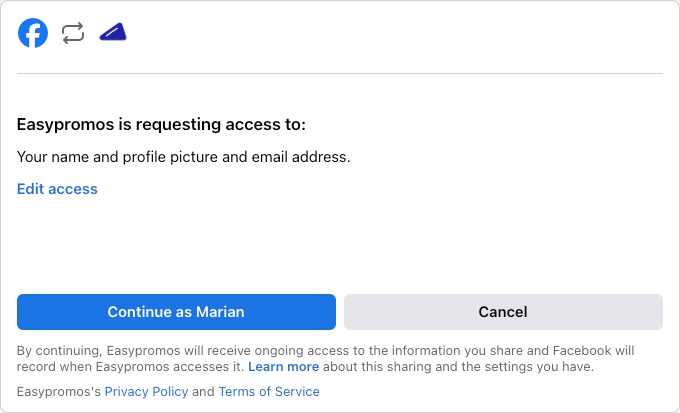This screenshot has height=413, width=680.
Task: Open the Learn more link
Action: point(284,367)
